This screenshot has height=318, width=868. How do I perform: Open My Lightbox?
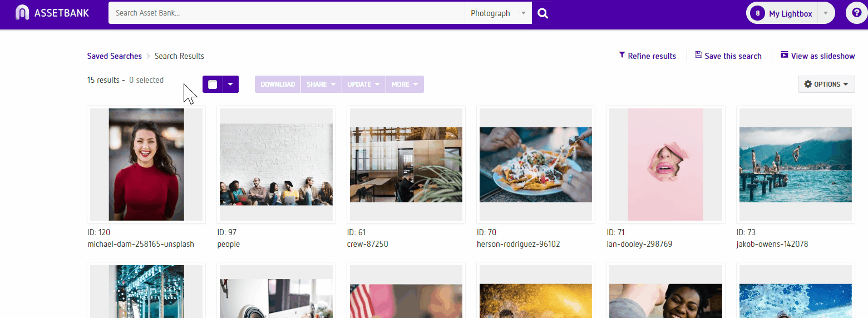[791, 14]
